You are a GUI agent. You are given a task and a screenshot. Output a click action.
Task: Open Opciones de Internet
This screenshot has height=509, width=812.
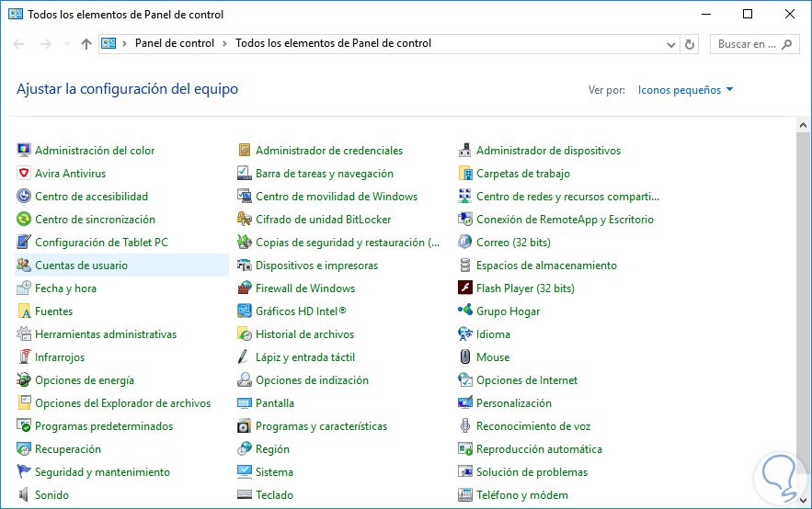(527, 380)
